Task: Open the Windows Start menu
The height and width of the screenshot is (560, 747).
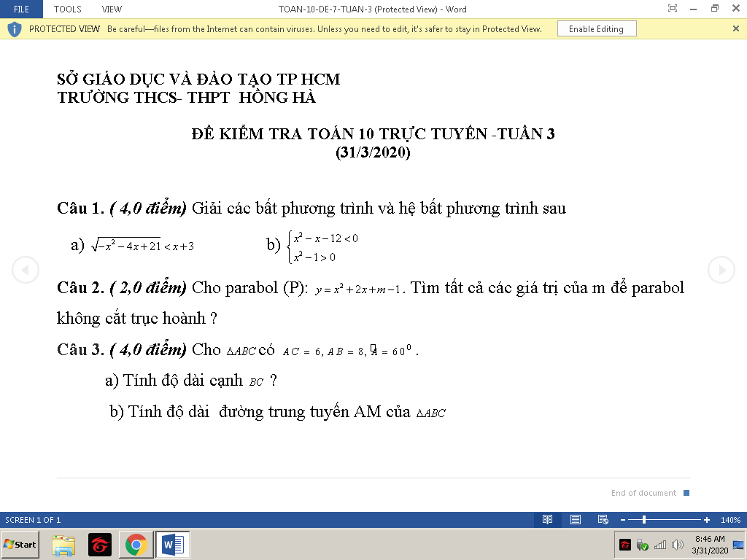Action: (x=20, y=544)
